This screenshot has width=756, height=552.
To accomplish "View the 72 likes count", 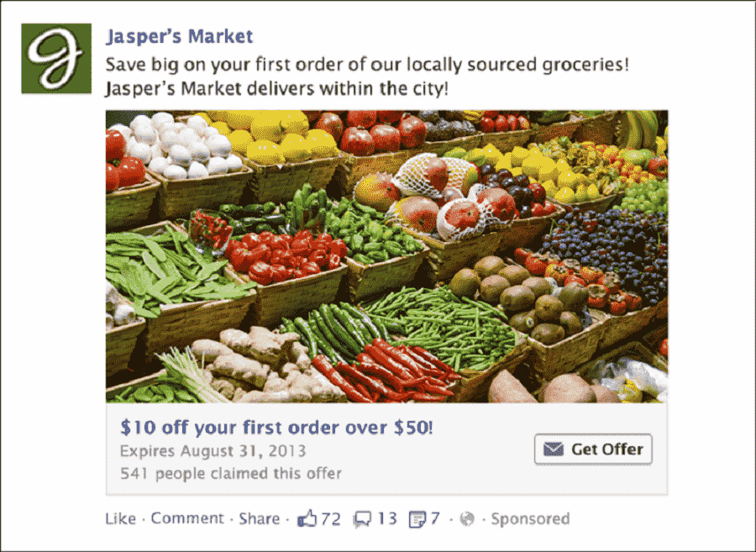I will tap(331, 518).
